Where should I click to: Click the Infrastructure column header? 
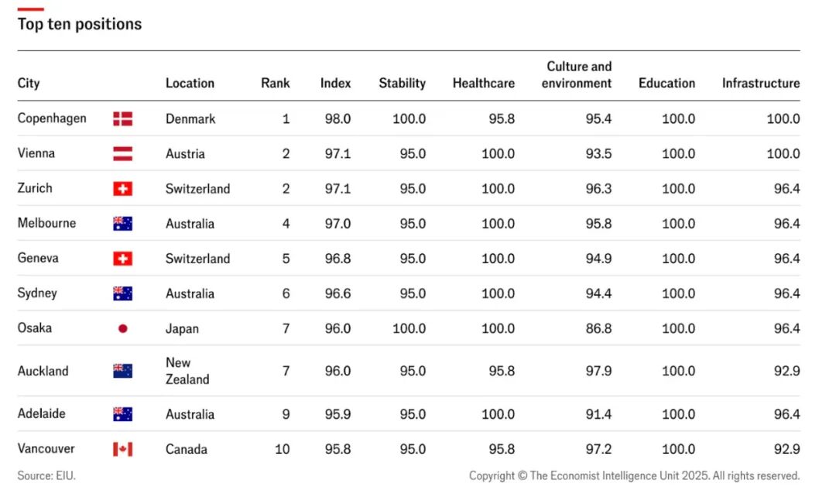point(761,83)
